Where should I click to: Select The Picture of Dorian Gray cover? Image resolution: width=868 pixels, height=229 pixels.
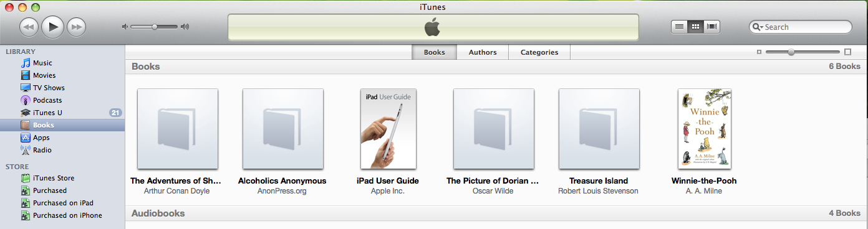494,129
